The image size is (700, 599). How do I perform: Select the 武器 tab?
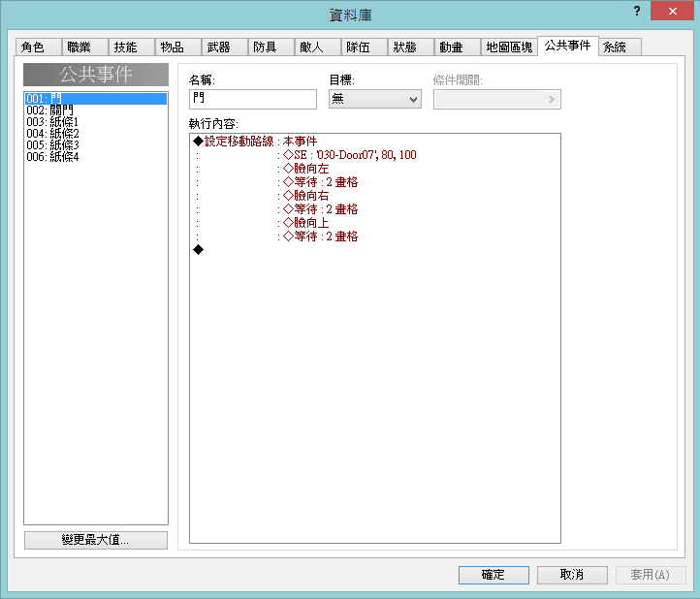coord(219,47)
